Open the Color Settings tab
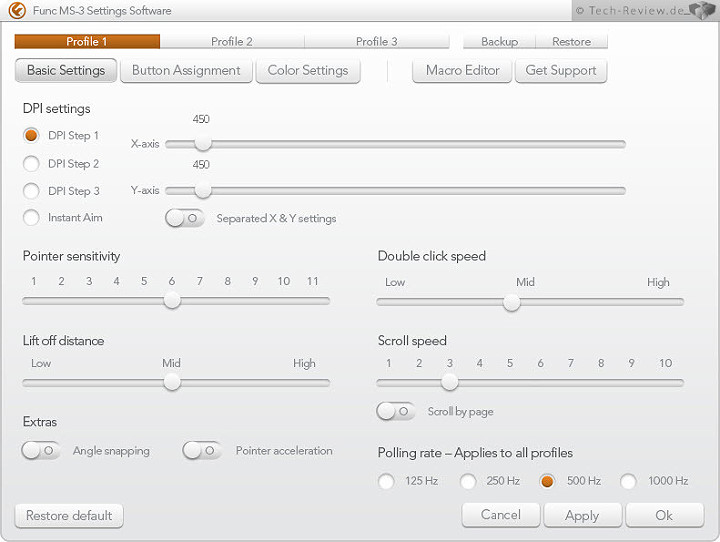This screenshot has width=720, height=542. (x=308, y=70)
